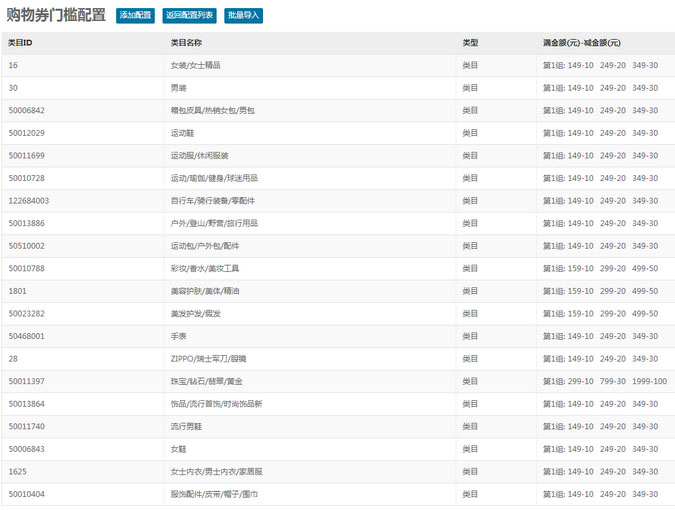Select the 男装 category name cell
This screenshot has height=510, width=675.
click(179, 88)
